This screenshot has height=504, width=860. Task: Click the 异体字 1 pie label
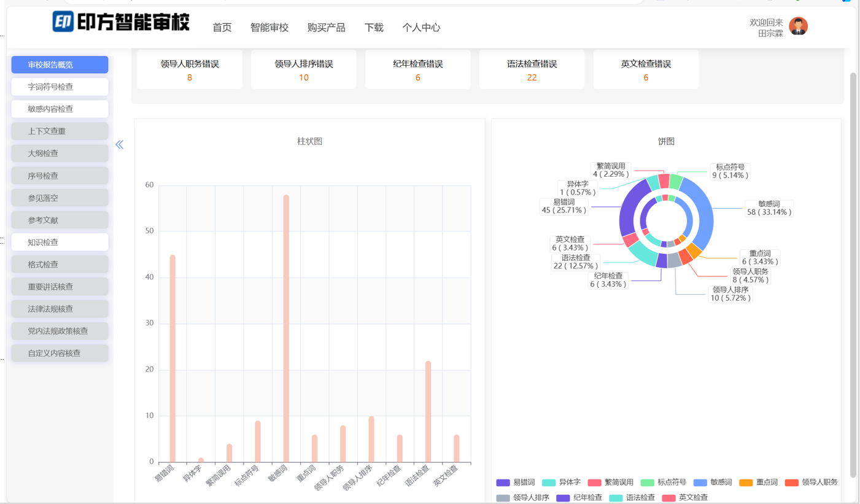coord(578,188)
